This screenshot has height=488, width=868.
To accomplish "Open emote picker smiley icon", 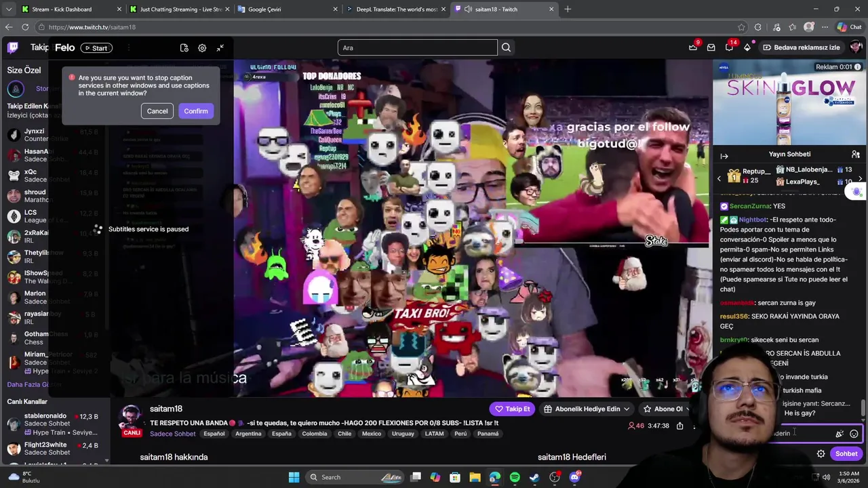I will pyautogui.click(x=854, y=434).
